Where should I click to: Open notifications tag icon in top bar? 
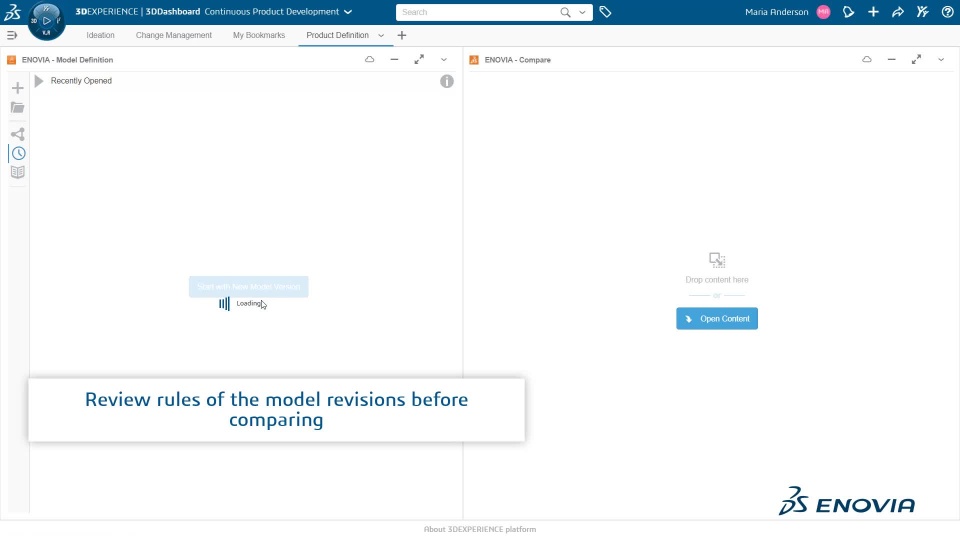[849, 12]
